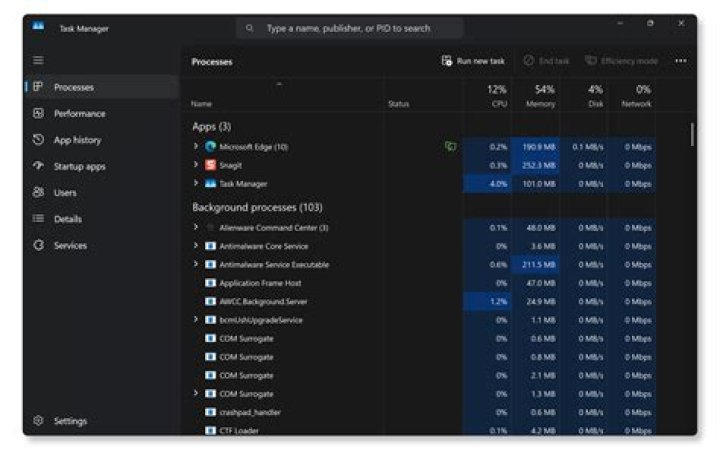Open the Performance page icon

38,114
